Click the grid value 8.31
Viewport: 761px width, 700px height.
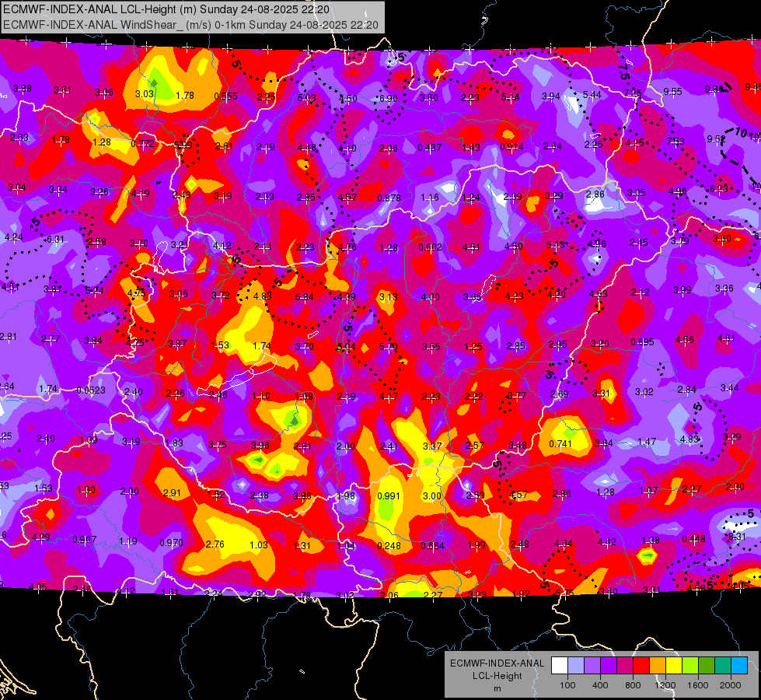(x=737, y=537)
